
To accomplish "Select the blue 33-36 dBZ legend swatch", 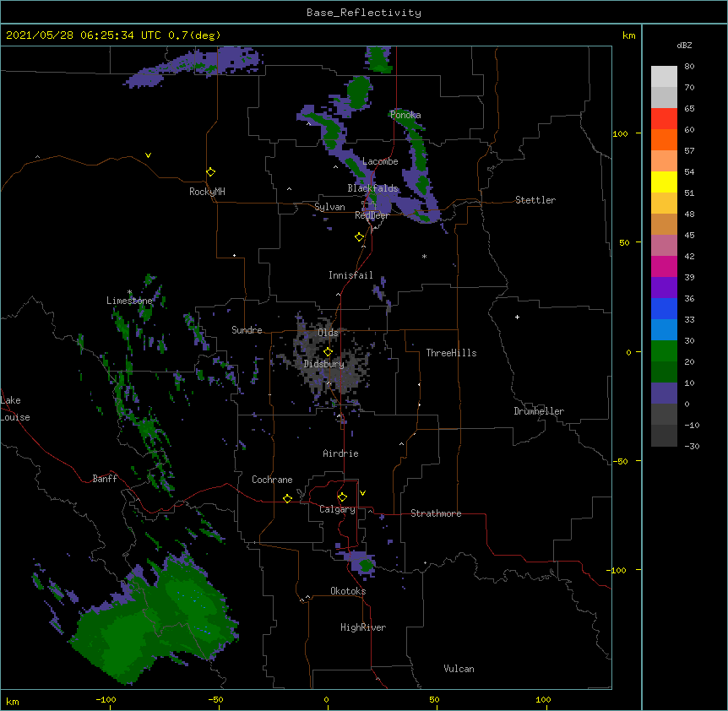I will pos(664,308).
